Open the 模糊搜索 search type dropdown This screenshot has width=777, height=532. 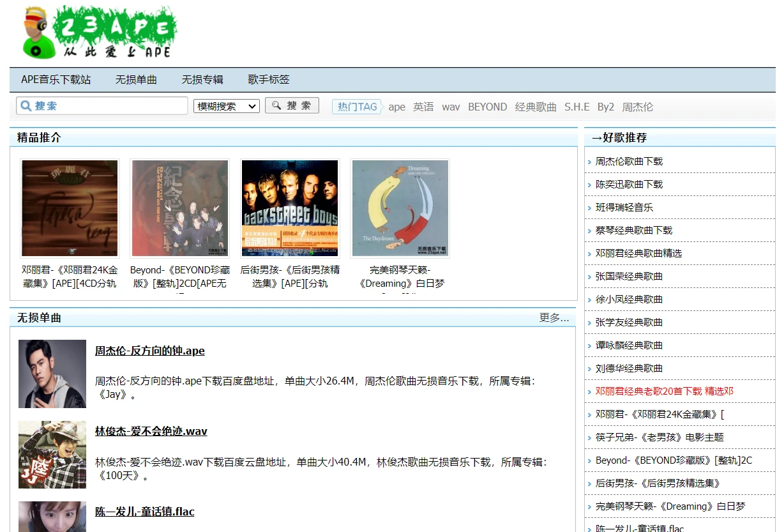pyautogui.click(x=226, y=106)
